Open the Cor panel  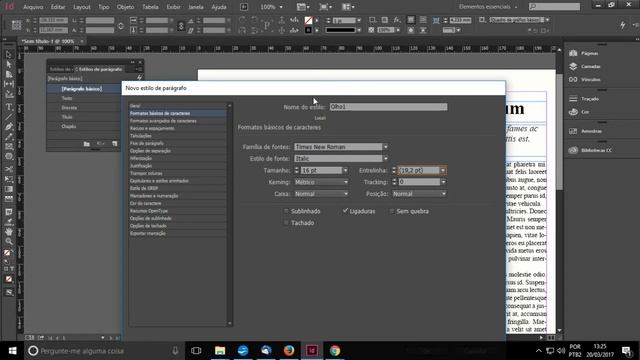(579, 112)
